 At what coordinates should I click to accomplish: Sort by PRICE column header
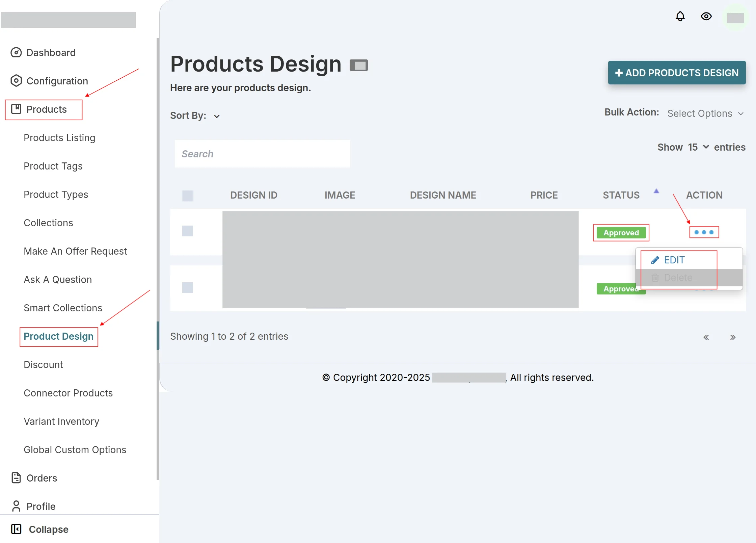tap(544, 195)
